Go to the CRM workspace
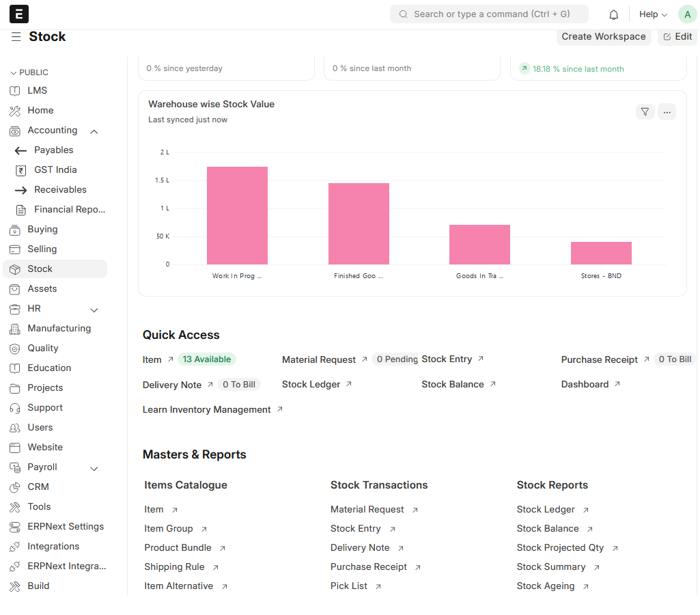Viewport: 700px width, 615px height. tap(38, 487)
